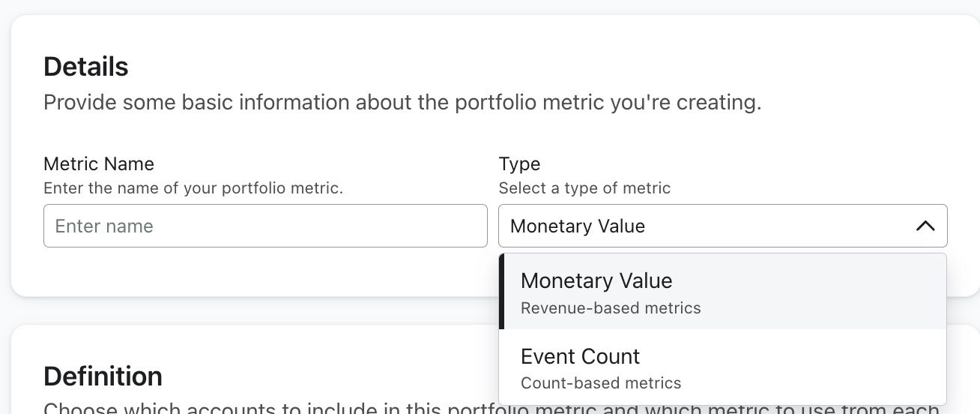Viewport: 980px width, 414px height.
Task: Collapse the Type dropdown chevron arrow
Action: pos(925,226)
